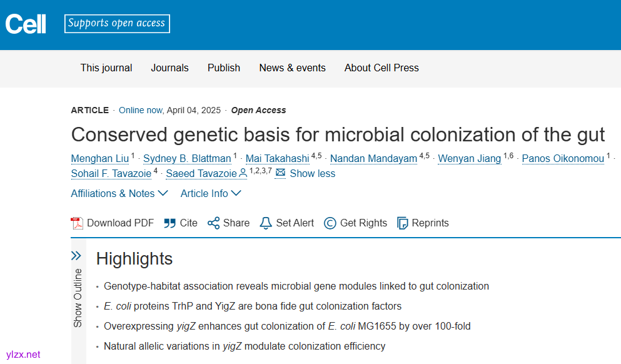Open the Journals menu
This screenshot has width=621, height=364.
(x=169, y=68)
